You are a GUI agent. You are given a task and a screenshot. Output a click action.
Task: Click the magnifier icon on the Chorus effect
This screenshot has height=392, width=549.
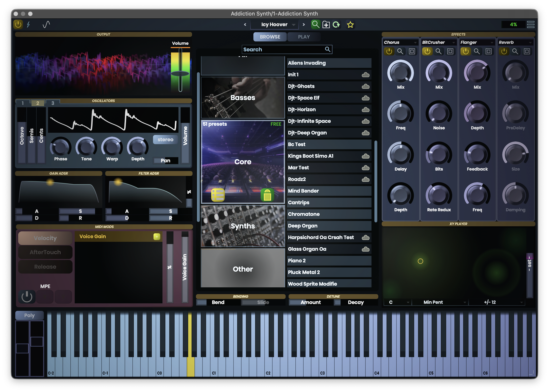pos(401,51)
